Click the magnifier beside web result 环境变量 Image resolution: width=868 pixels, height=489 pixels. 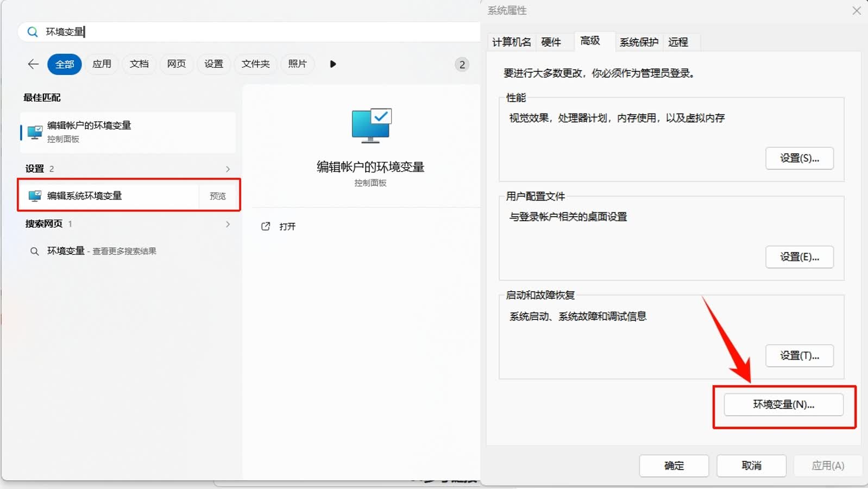coord(34,252)
